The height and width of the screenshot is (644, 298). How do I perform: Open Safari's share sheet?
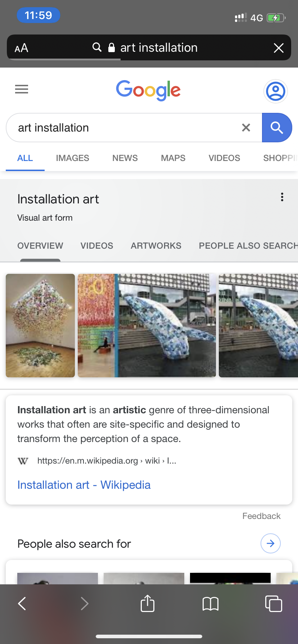tap(148, 603)
